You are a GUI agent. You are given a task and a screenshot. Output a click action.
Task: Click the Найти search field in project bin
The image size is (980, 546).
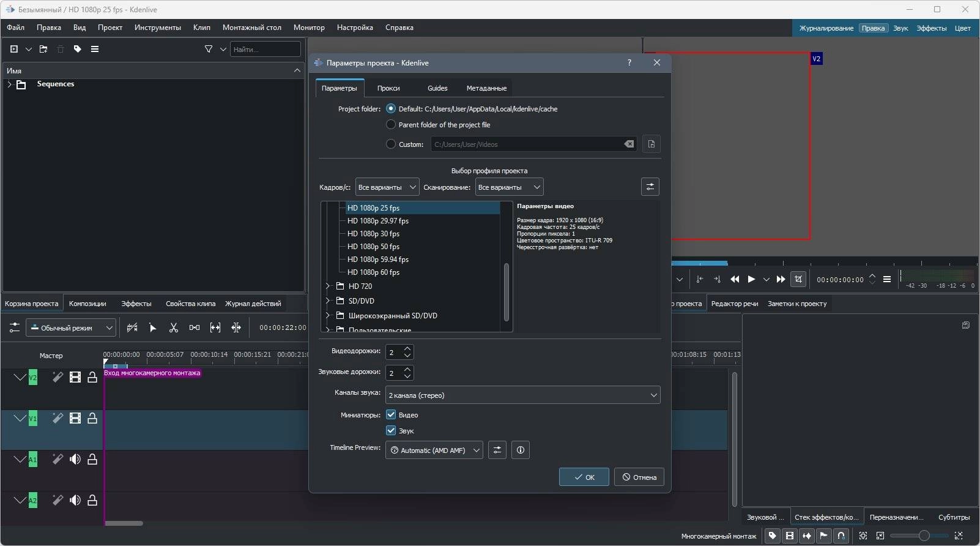pyautogui.click(x=265, y=49)
